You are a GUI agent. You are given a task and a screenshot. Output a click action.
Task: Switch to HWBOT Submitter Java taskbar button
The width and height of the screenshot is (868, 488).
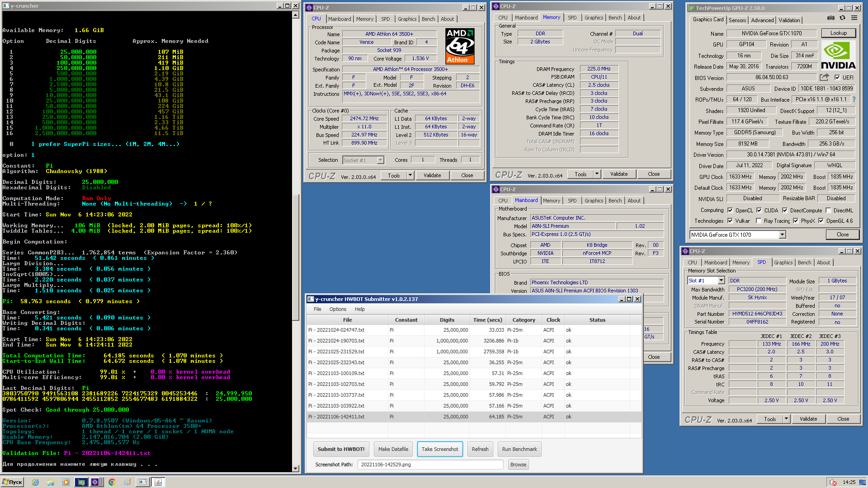158,482
